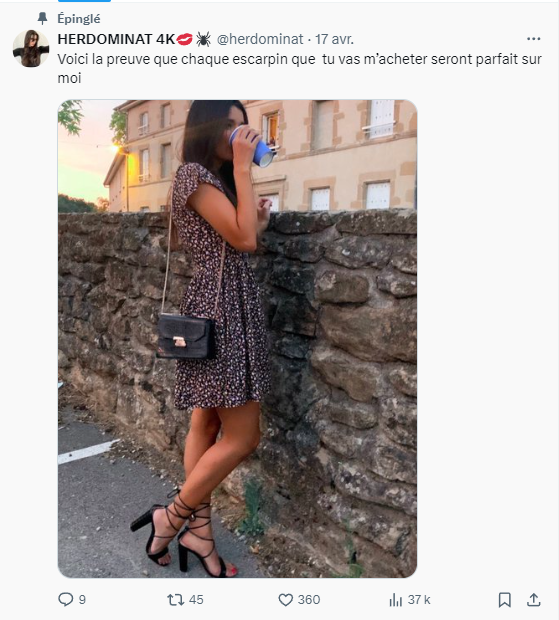Click the spider emoji beside the name
The height and width of the screenshot is (620, 559).
[203, 39]
